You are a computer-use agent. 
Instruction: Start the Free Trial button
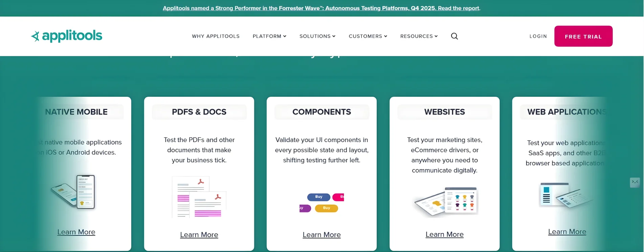[x=583, y=36]
